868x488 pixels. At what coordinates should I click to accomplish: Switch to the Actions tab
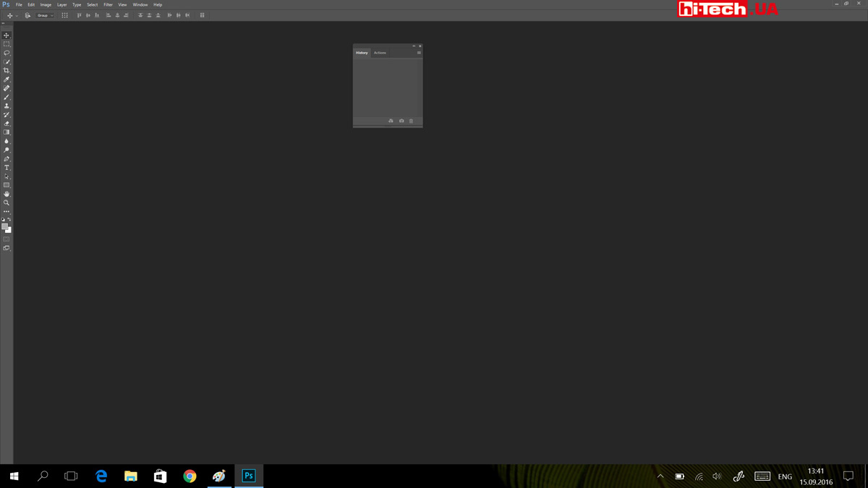pyautogui.click(x=380, y=53)
